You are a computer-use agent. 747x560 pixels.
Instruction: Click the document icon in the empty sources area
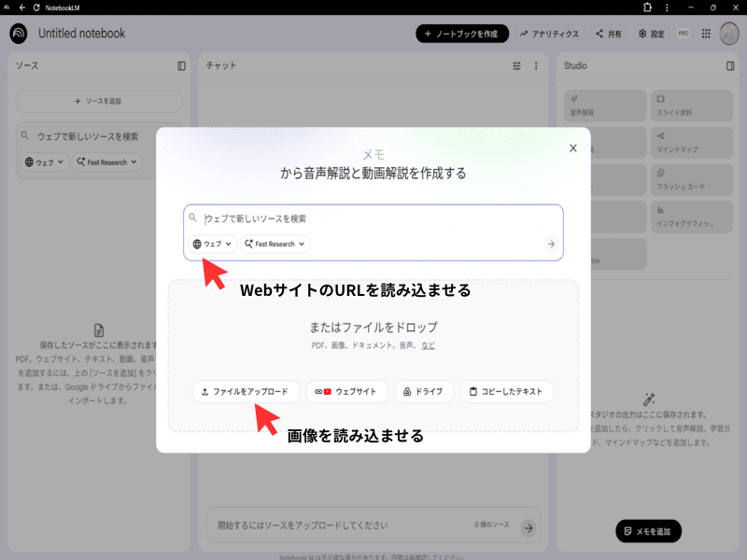click(x=99, y=330)
